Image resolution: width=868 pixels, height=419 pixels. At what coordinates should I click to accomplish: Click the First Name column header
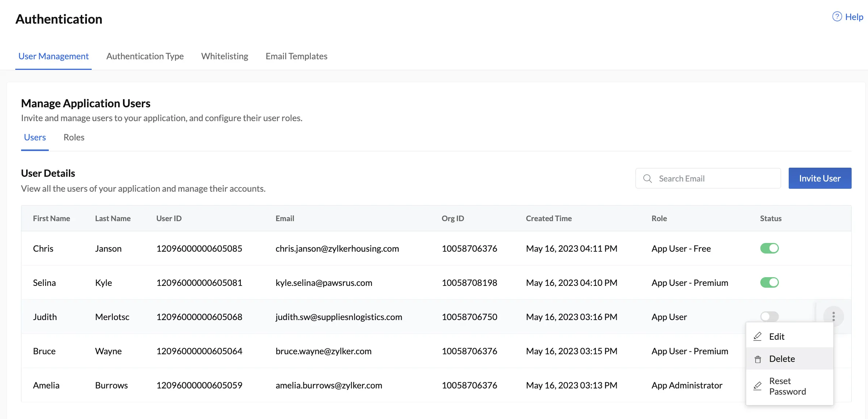point(51,218)
